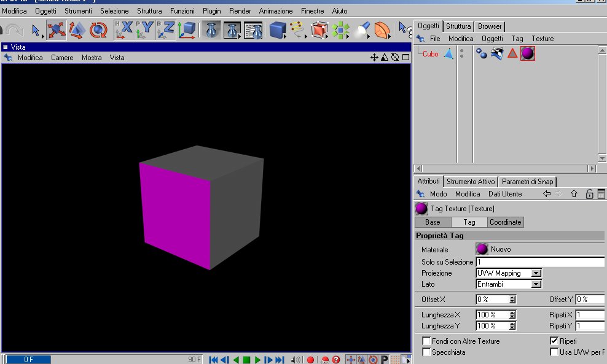Select the Rotate tool icon
This screenshot has width=607, height=364.
click(x=98, y=30)
